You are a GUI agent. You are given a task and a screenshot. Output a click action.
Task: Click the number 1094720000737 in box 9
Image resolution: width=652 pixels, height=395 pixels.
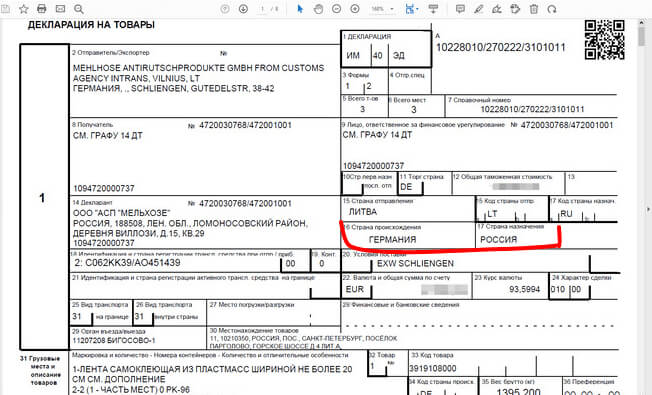point(373,166)
